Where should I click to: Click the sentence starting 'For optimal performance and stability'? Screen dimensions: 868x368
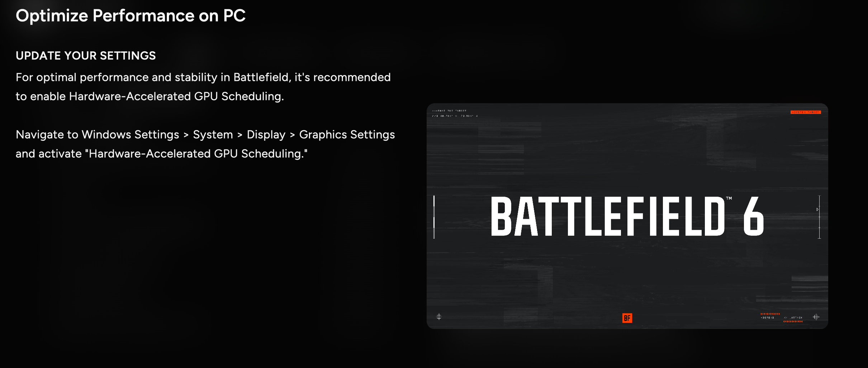tap(203, 87)
